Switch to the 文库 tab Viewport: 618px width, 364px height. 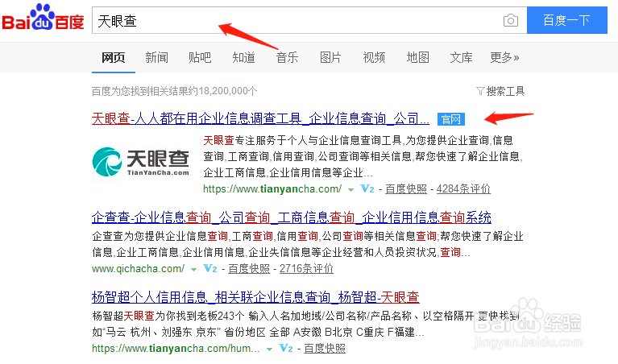[461, 57]
